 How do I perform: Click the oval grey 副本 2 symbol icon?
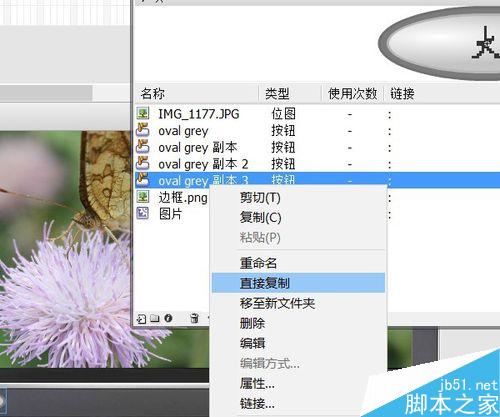coord(143,164)
